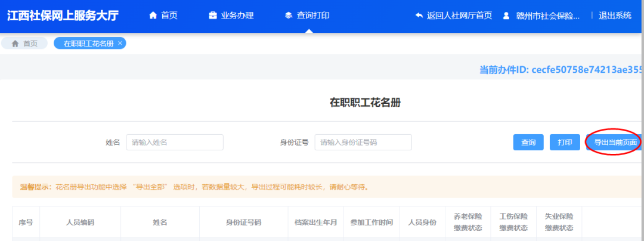This screenshot has width=644, height=241.
Task: Click the home icon beside 首页 in the top navigation
Action: tap(153, 16)
